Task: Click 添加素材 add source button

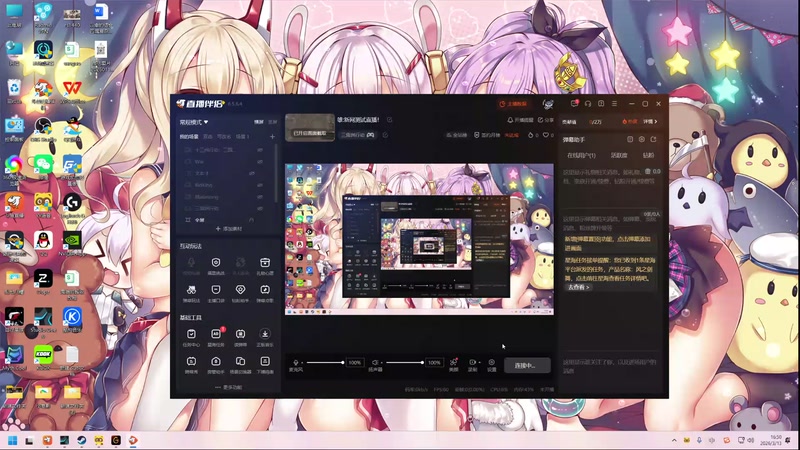Action: point(229,229)
